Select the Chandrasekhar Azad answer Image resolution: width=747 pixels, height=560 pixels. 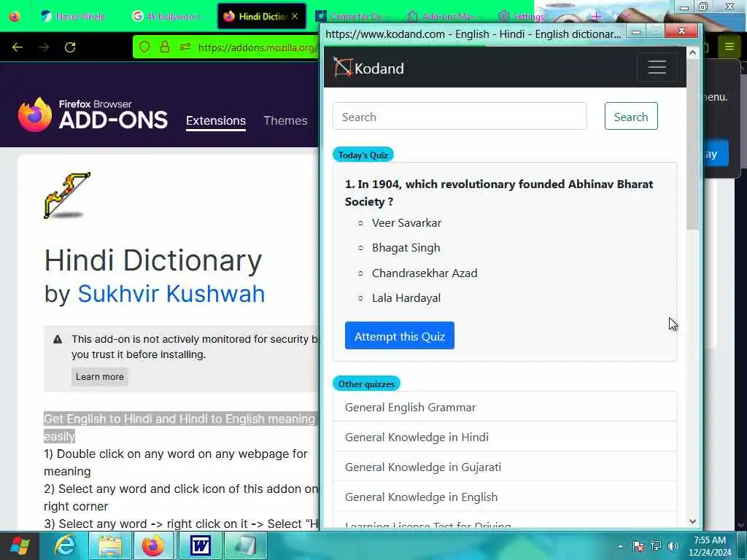coord(425,273)
